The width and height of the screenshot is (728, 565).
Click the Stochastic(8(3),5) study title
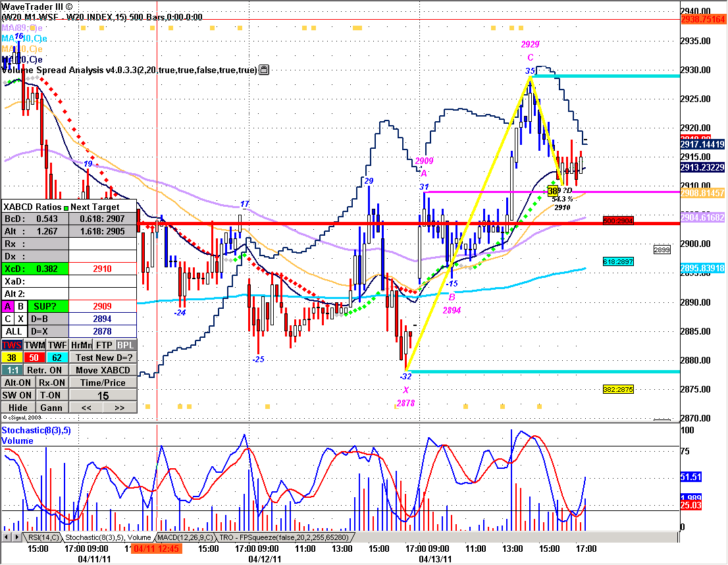[36, 431]
